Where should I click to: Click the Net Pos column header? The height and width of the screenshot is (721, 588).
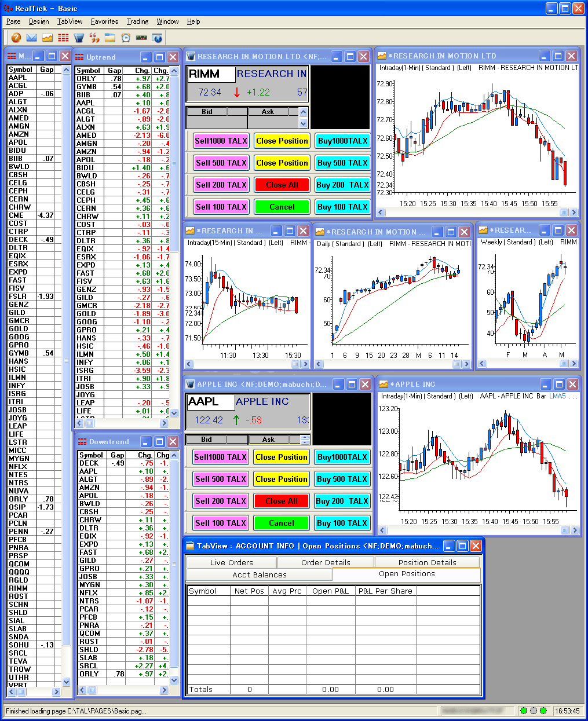click(x=249, y=591)
